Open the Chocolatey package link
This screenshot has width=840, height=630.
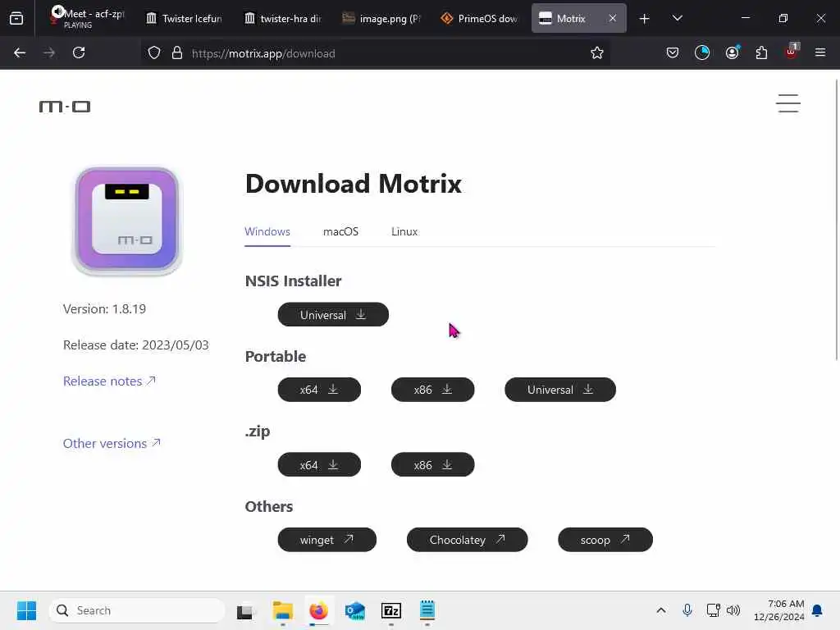[x=467, y=540]
